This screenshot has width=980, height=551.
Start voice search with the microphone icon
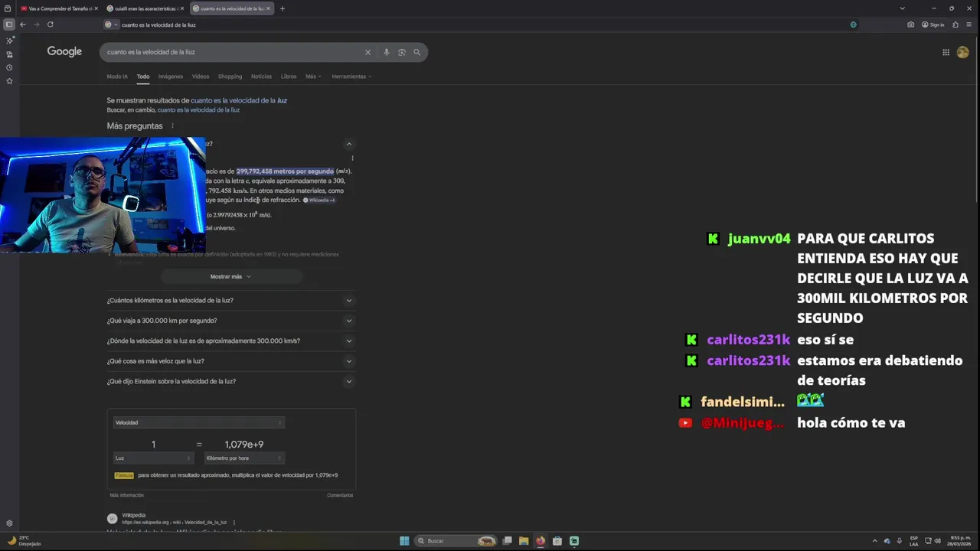(387, 52)
